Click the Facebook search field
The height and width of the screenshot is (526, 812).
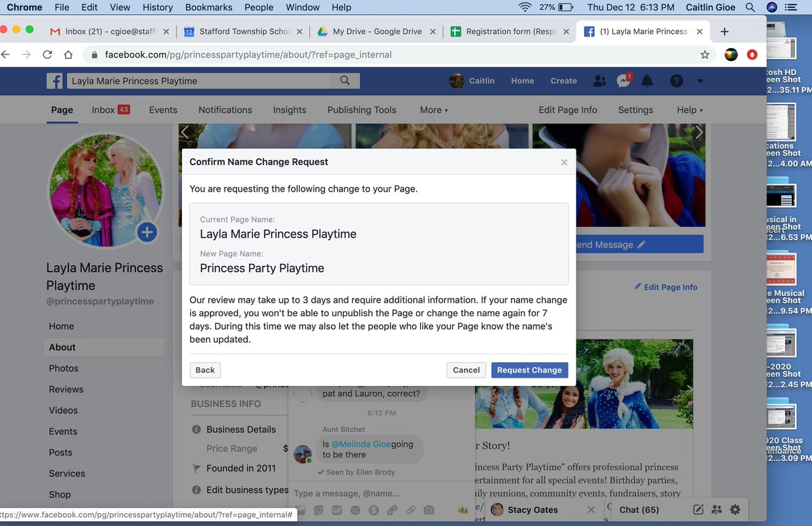[198, 81]
